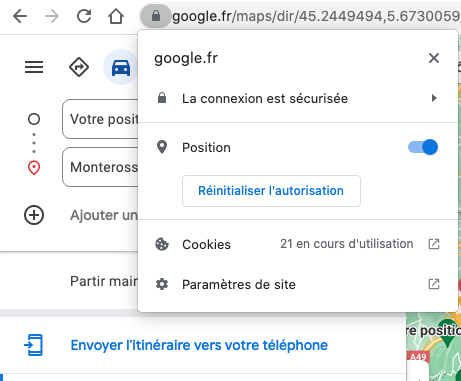This screenshot has width=461, height=381.
Task: Close the google.fr site info popup
Action: coord(434,58)
